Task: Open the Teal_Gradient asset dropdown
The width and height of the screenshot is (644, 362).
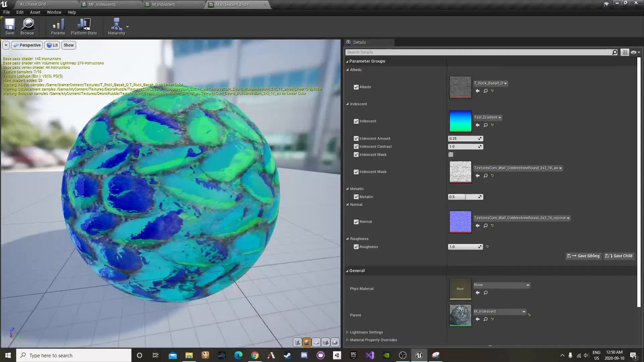Action: (499, 117)
